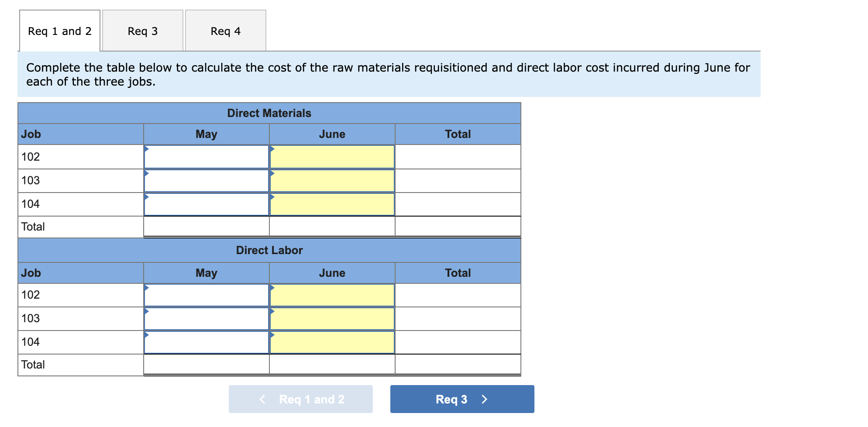Viewport: 868px width, 427px height.
Task: Click the blue Req 3 next button
Action: pyautogui.click(x=462, y=399)
